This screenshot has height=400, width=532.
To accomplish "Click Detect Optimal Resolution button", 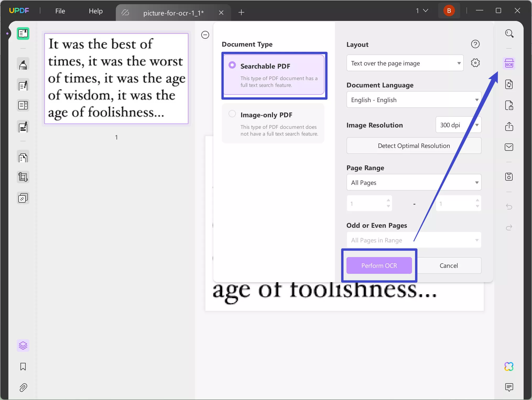I will pos(414,146).
